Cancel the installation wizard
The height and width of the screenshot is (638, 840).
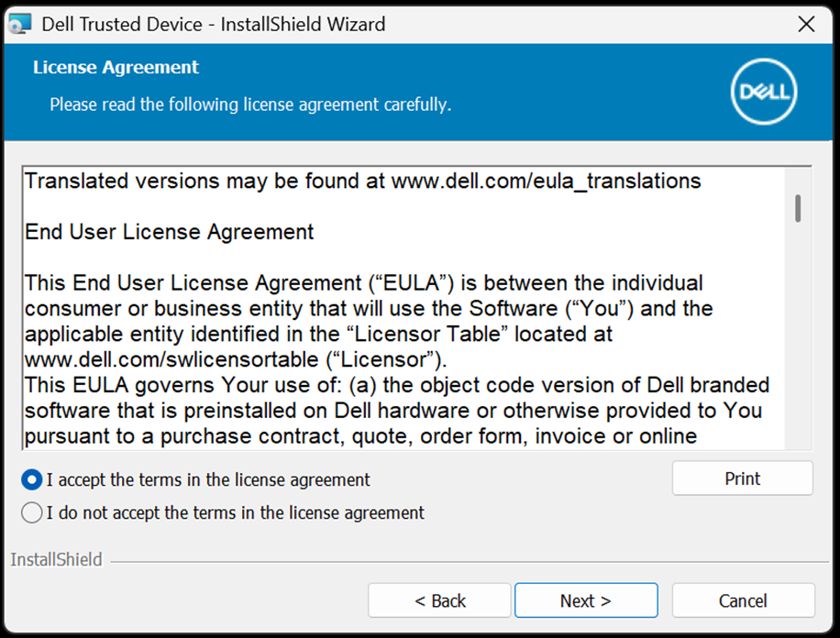(743, 600)
